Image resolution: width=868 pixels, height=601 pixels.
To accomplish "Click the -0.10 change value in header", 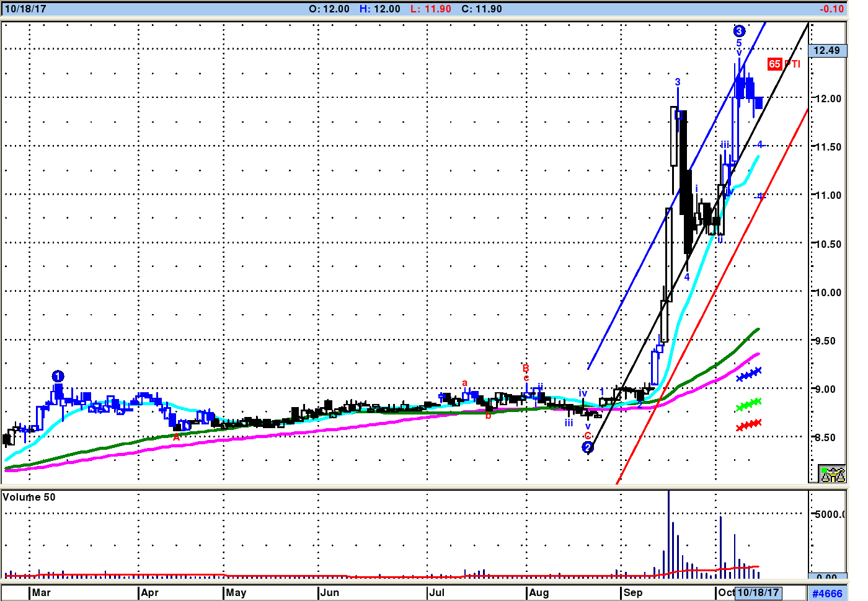I will tap(831, 9).
